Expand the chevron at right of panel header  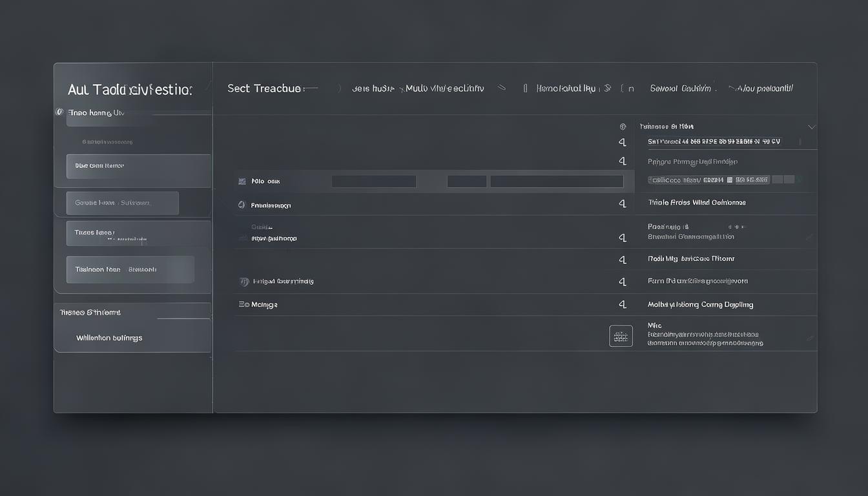pyautogui.click(x=812, y=127)
